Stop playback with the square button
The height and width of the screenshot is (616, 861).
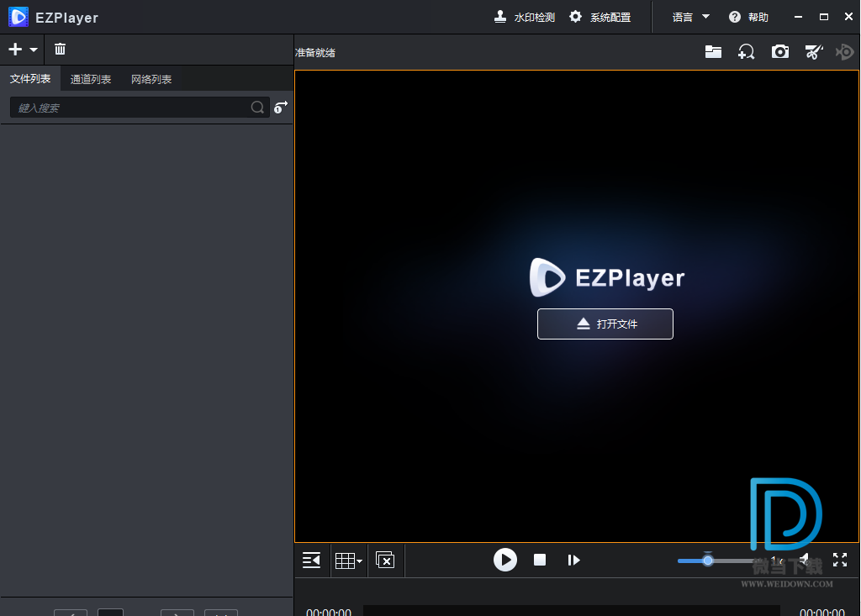(540, 560)
